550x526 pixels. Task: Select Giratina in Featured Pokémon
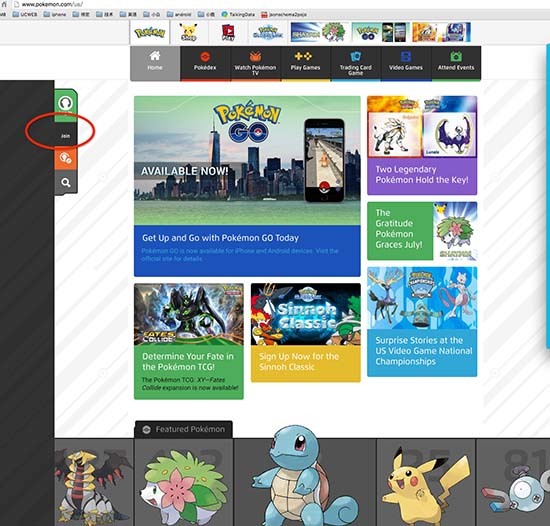pyautogui.click(x=94, y=486)
